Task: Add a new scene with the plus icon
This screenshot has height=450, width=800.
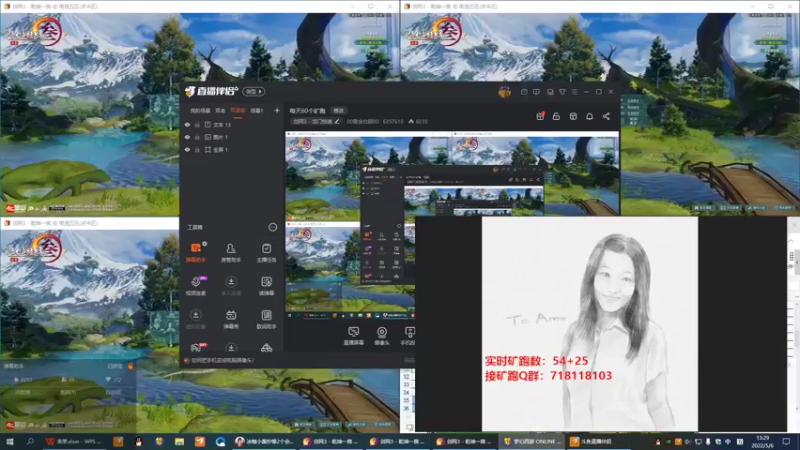Action: (277, 110)
